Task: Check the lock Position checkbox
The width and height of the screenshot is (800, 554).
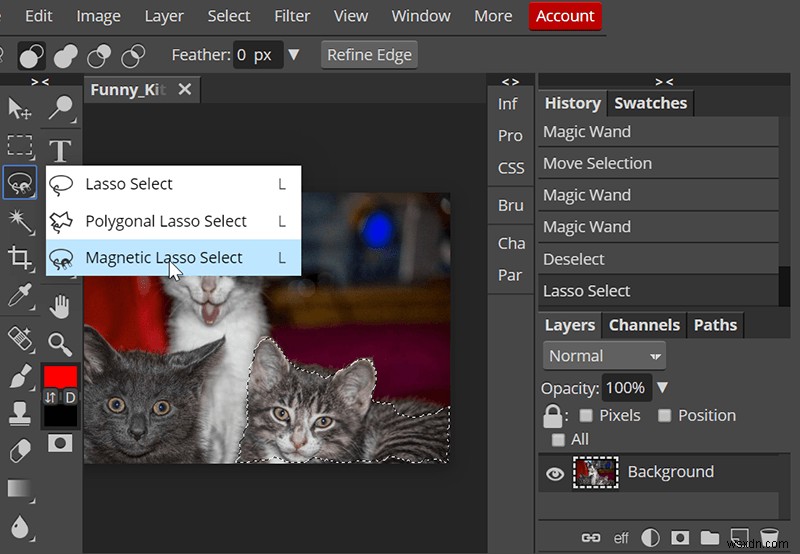Action: (664, 416)
